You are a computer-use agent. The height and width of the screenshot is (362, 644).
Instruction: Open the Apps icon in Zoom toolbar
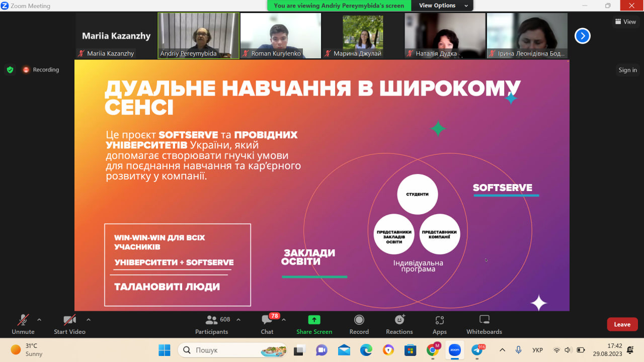point(440,320)
